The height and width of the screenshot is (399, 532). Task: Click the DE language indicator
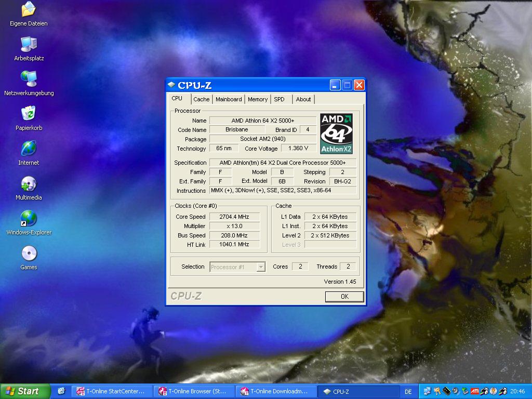click(408, 392)
